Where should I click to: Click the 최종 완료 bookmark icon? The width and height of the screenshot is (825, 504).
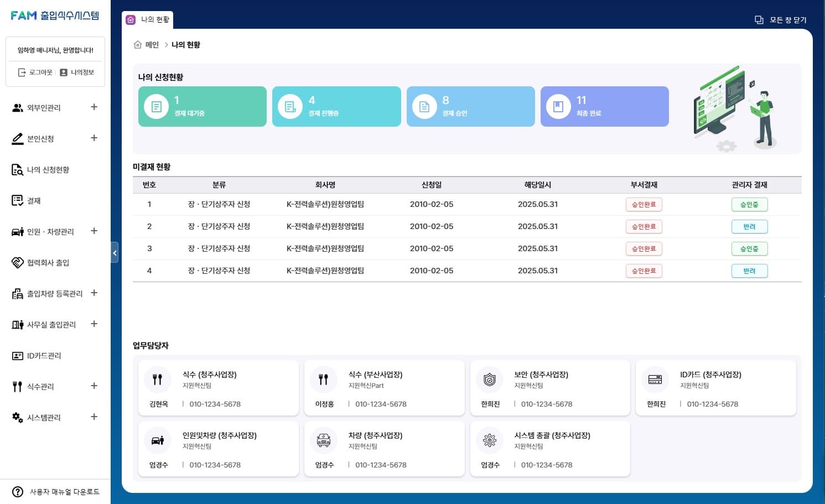pyautogui.click(x=558, y=106)
